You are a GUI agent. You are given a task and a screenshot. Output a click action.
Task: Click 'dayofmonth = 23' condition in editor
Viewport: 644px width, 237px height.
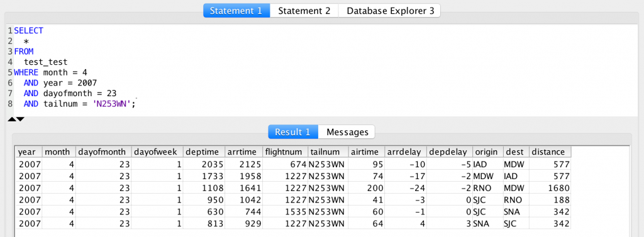coord(80,94)
